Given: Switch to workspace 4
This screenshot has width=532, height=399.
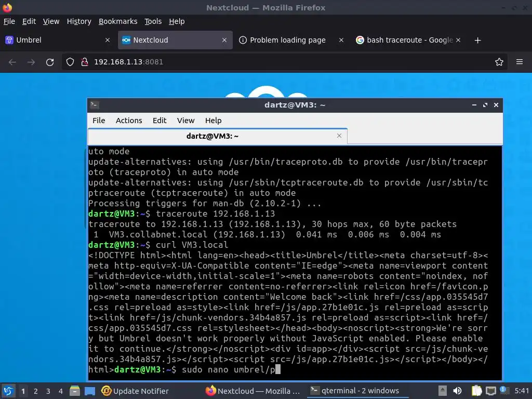Looking at the screenshot, I should (x=61, y=391).
